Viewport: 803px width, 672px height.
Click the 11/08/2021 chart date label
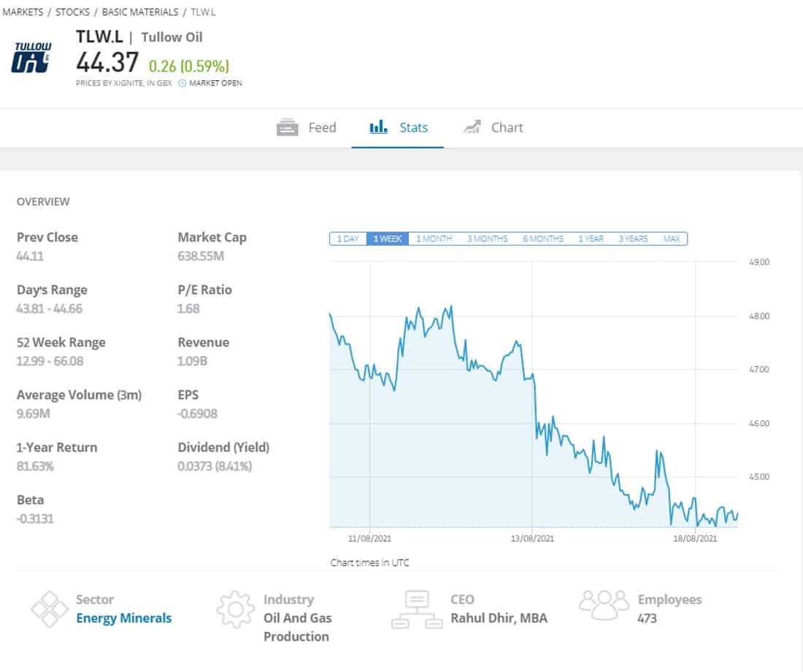[369, 538]
